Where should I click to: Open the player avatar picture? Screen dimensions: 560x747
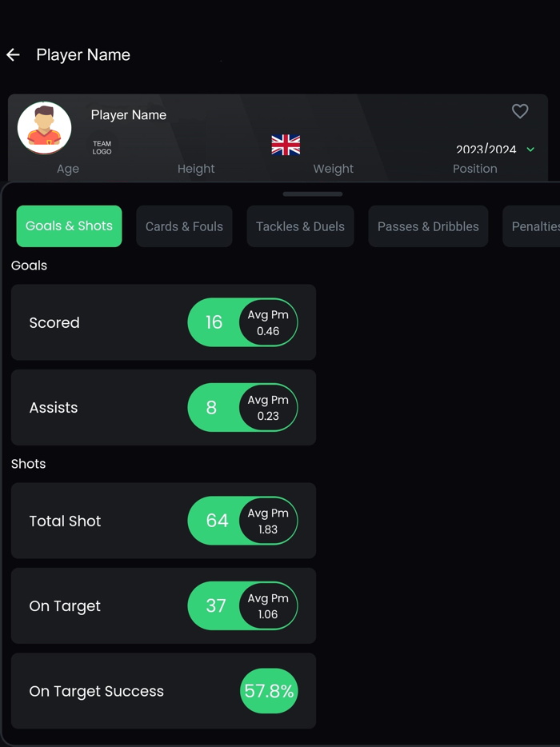coord(44,128)
